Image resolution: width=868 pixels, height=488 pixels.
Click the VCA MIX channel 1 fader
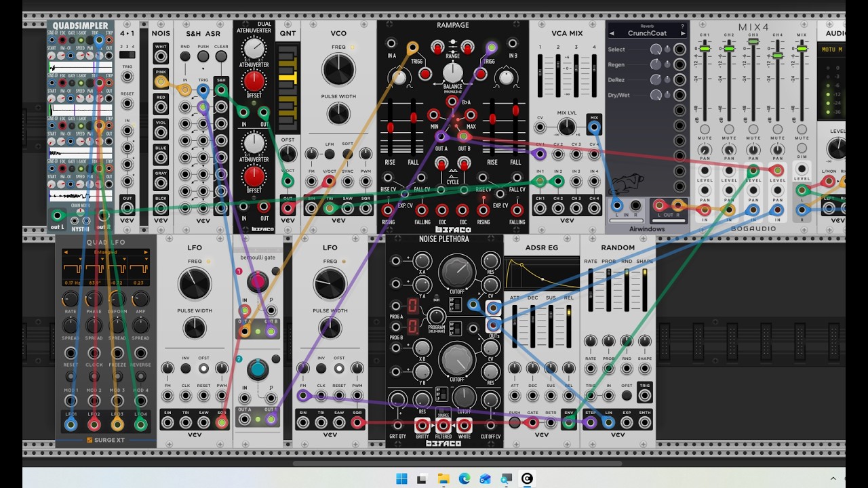(540, 75)
